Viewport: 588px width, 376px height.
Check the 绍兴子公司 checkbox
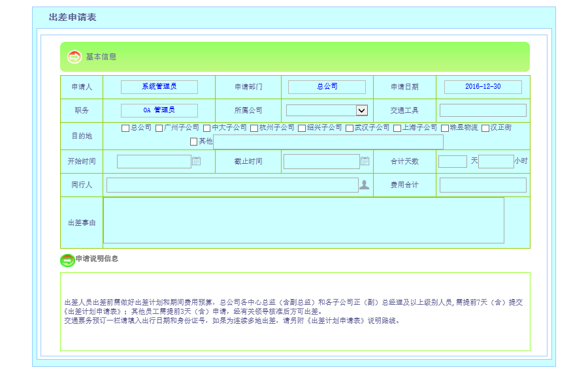click(302, 128)
